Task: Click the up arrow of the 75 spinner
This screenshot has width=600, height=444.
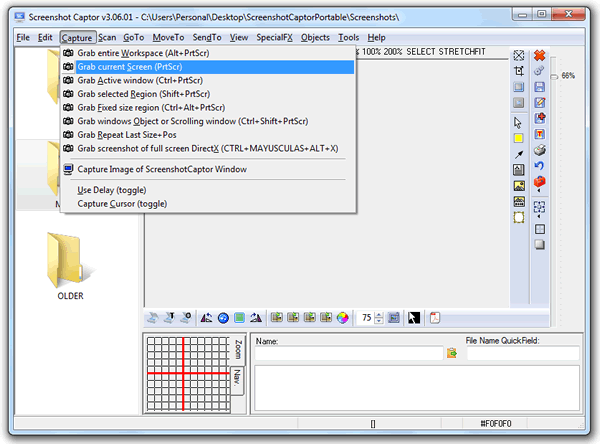Action: tap(379, 315)
